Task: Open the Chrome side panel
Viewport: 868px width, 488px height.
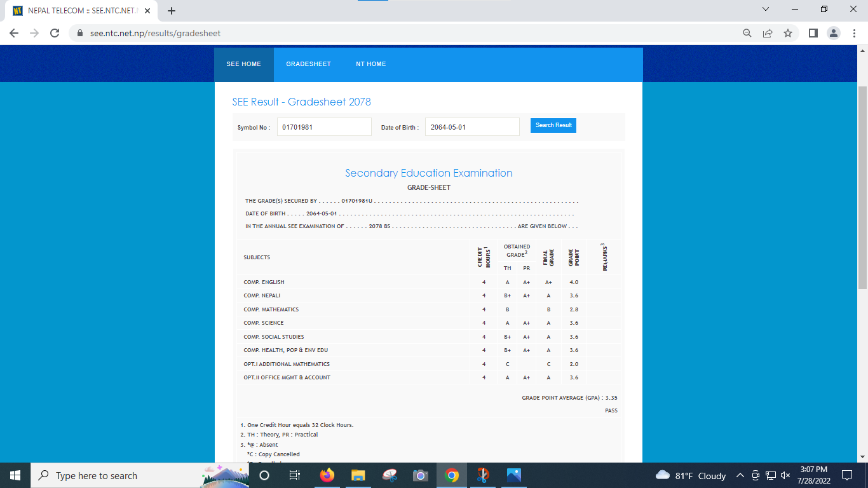Action: [813, 33]
